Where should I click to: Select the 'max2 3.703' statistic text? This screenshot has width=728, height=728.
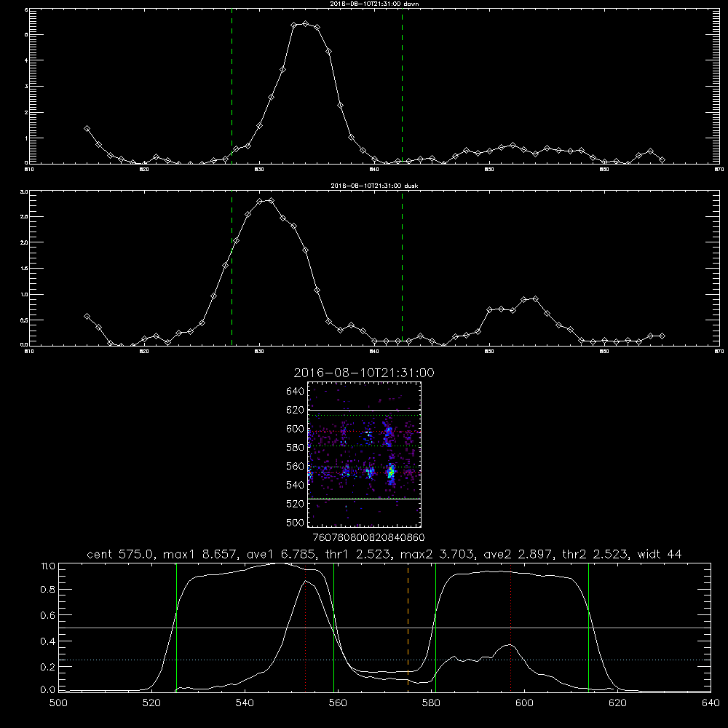(x=438, y=554)
